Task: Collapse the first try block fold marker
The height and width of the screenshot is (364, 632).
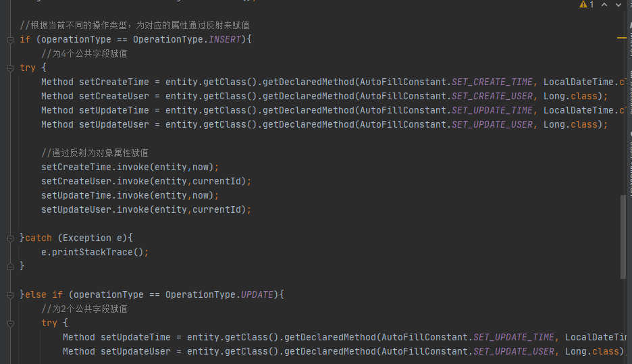Action: [10, 68]
